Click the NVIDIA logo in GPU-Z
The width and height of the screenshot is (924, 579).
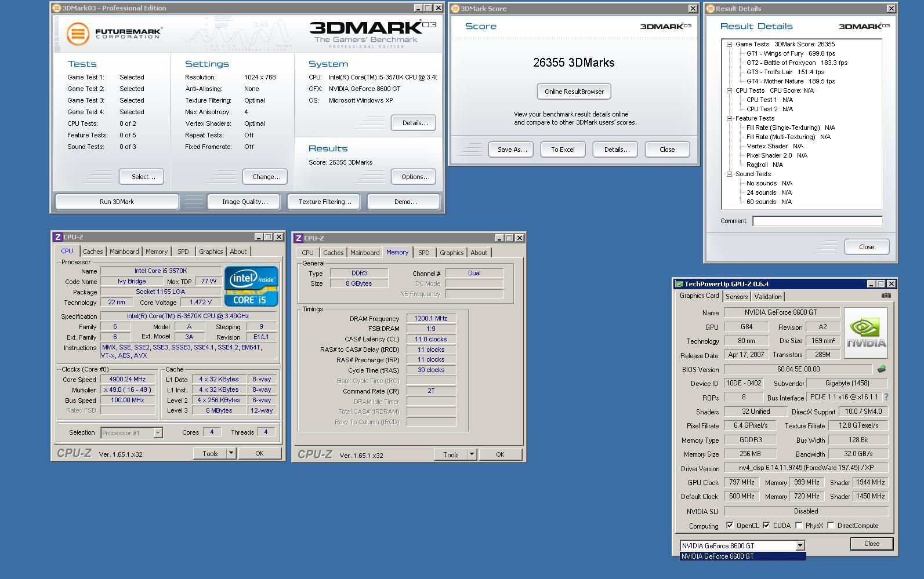[866, 333]
